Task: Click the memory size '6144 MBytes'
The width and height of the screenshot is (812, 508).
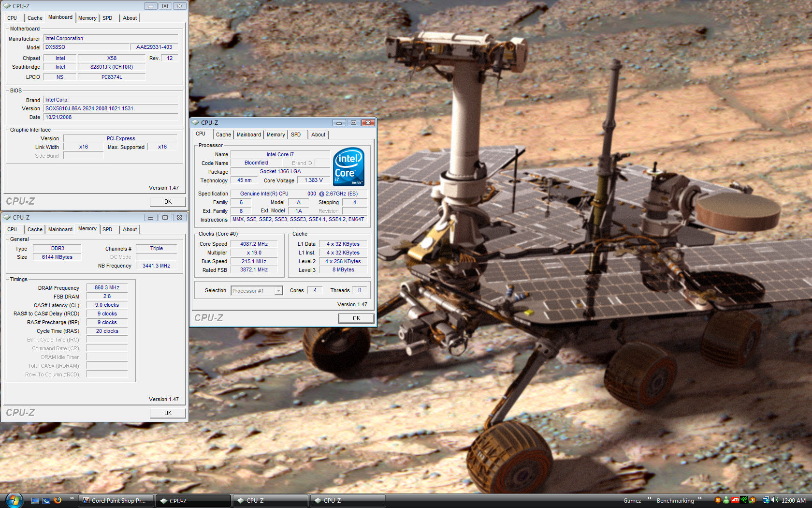Action: coord(57,257)
